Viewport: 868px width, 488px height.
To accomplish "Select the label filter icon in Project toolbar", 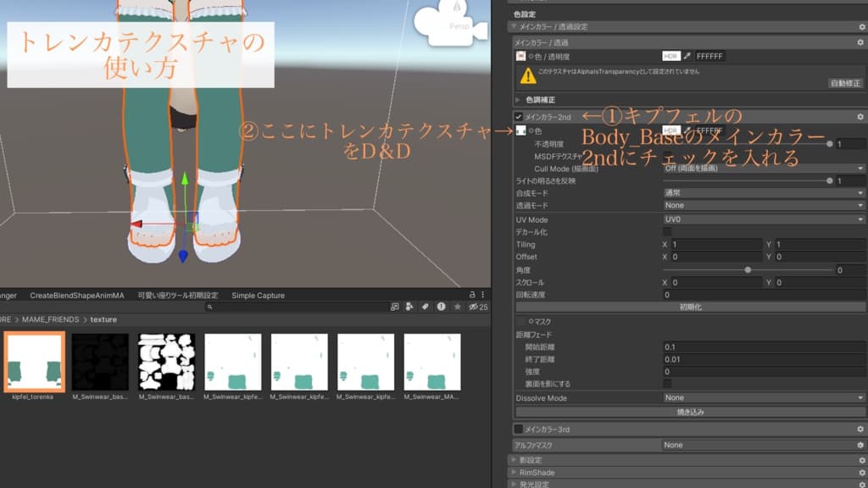I will (x=426, y=307).
